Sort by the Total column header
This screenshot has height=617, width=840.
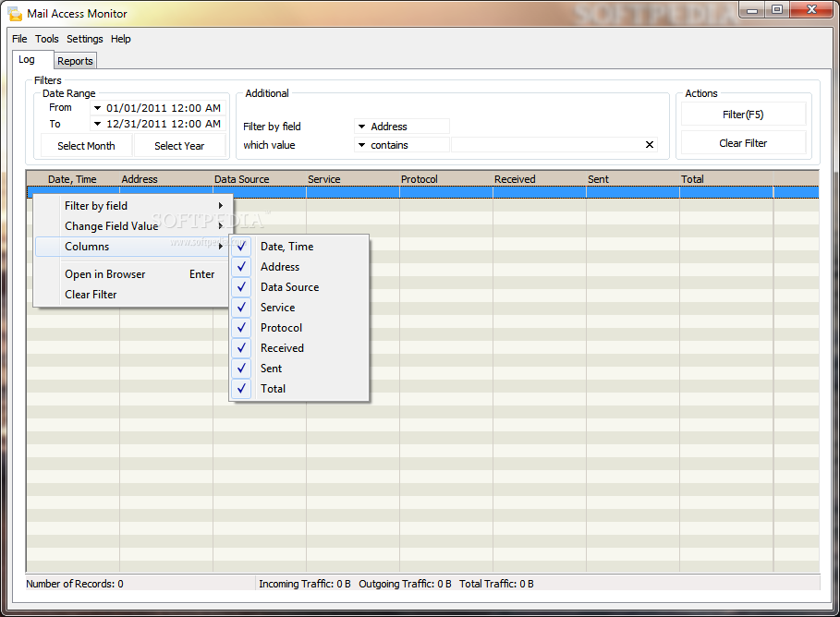click(726, 179)
